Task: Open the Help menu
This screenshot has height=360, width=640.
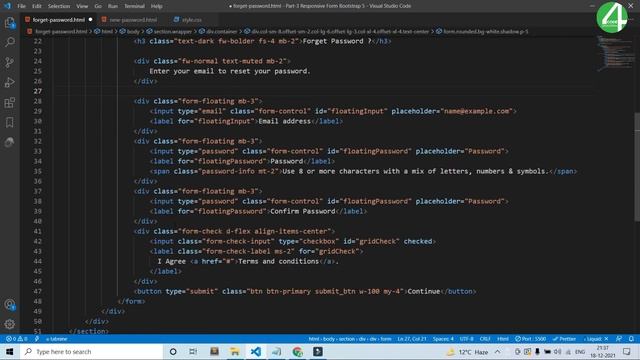Action: point(156,6)
